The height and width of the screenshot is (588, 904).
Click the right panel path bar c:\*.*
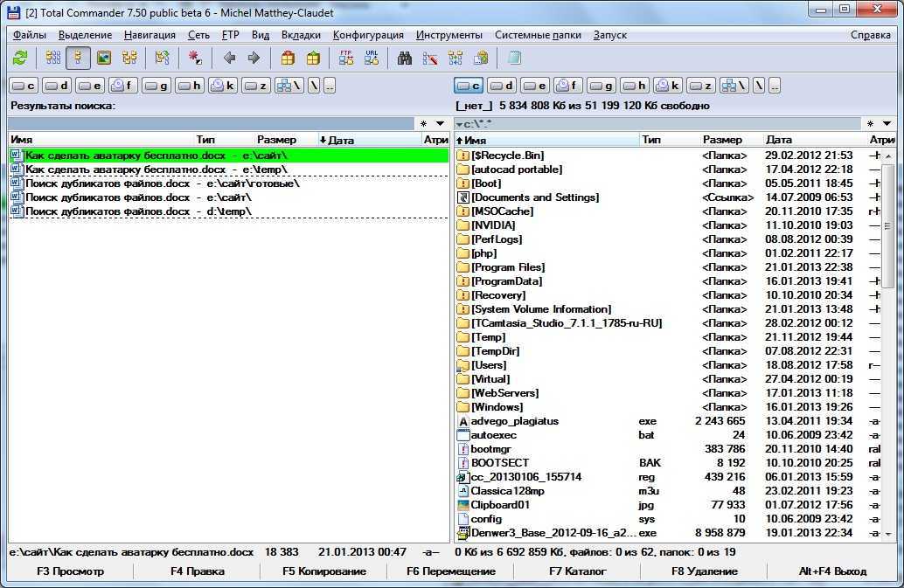(657, 123)
